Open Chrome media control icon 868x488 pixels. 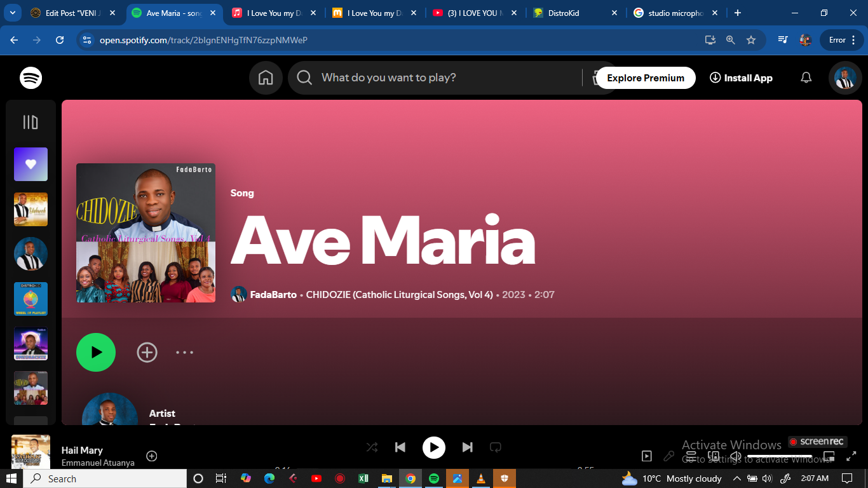coord(783,40)
